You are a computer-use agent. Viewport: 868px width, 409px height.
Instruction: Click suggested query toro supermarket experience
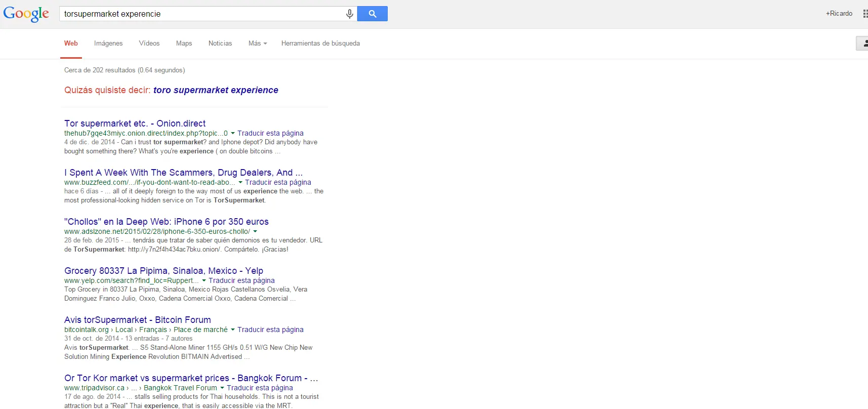(x=216, y=90)
